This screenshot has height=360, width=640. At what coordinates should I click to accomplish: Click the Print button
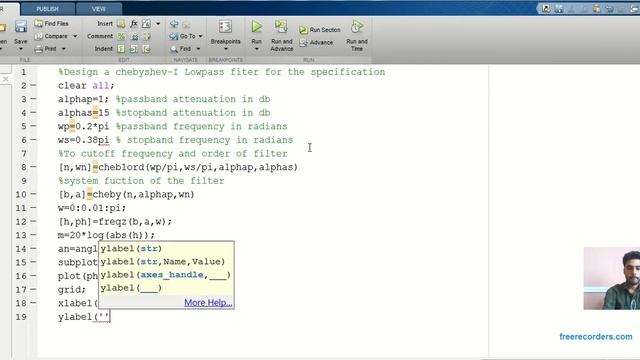(46, 49)
